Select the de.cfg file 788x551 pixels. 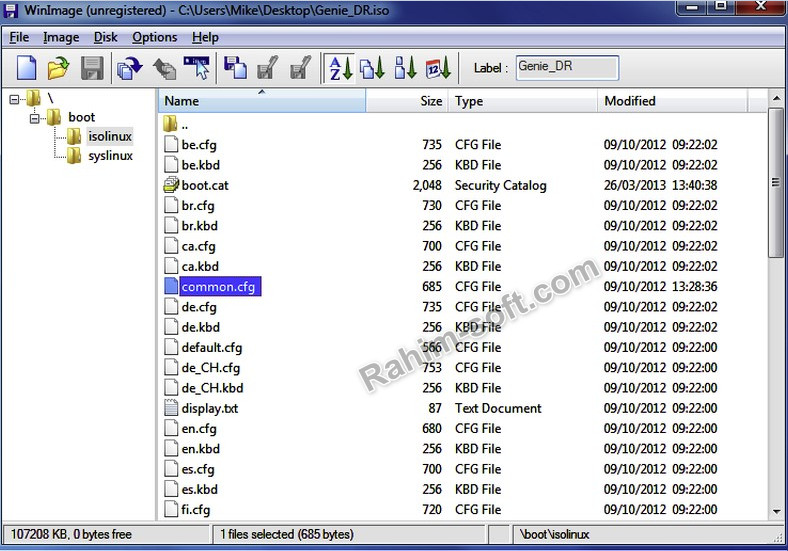point(199,307)
